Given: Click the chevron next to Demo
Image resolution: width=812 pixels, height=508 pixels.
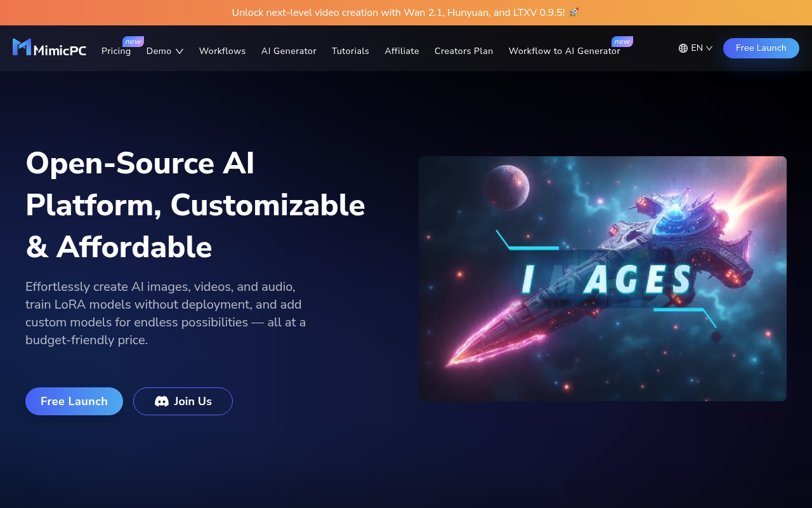Looking at the screenshot, I should click(180, 51).
